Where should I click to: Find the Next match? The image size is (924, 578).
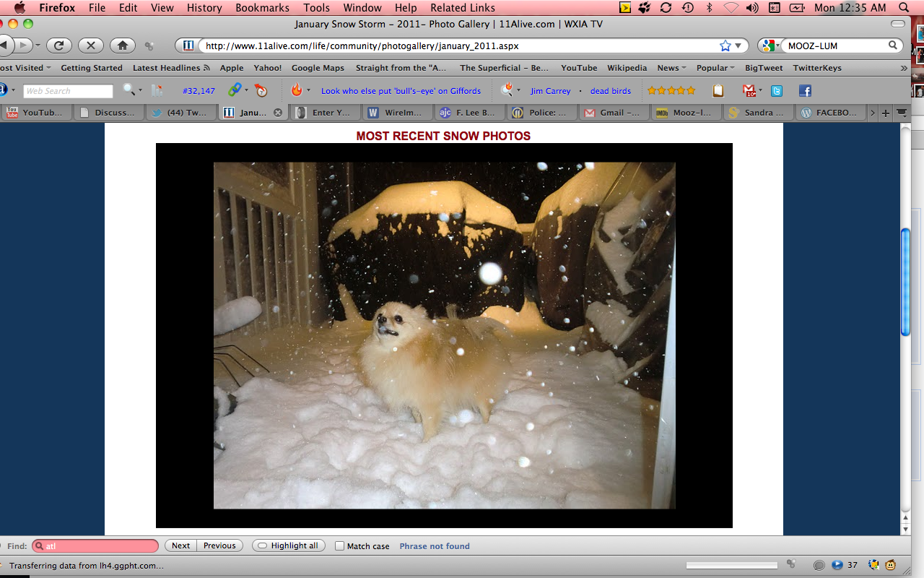[x=181, y=545]
